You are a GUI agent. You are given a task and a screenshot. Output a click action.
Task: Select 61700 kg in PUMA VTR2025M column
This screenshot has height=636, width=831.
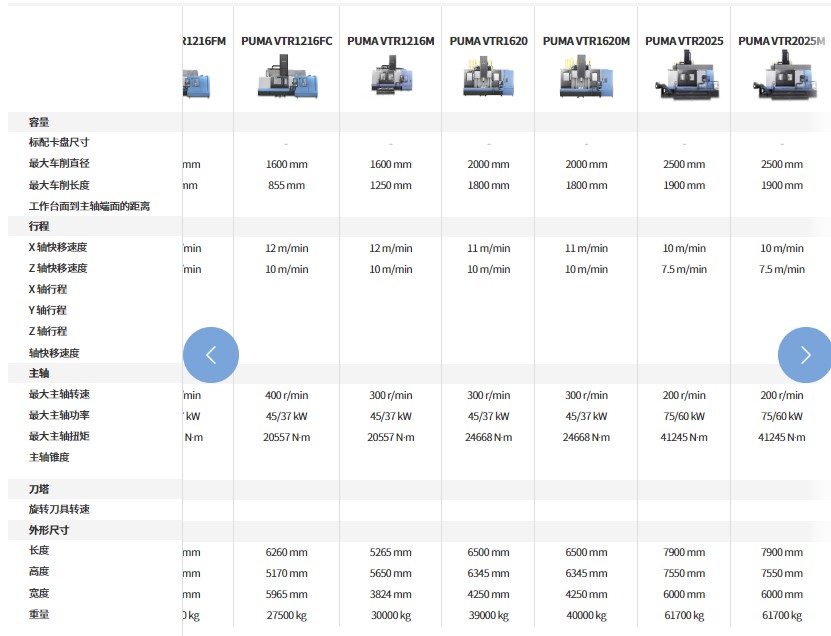[782, 616]
